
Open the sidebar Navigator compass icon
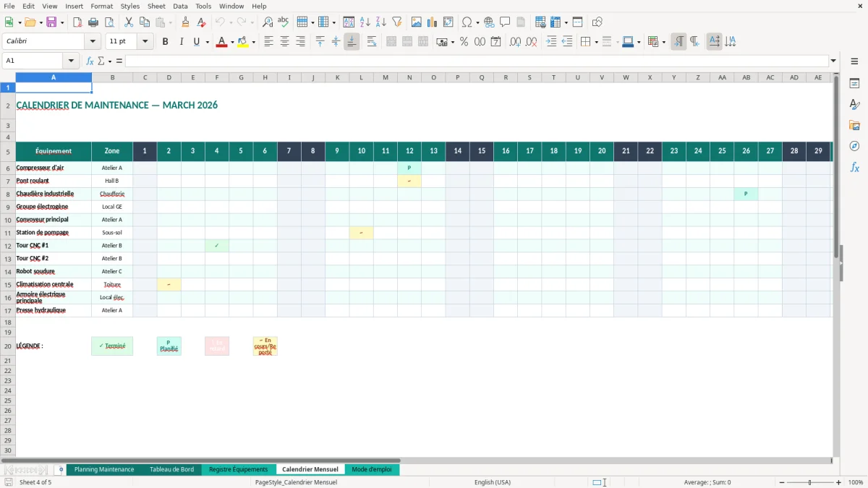click(854, 146)
